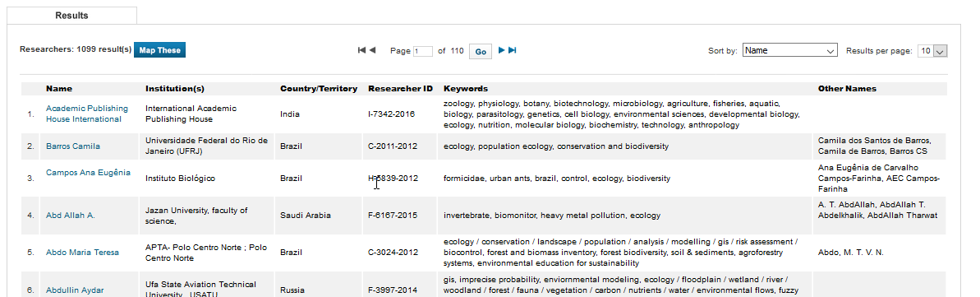
Task: Select Instituto Biológico institution cell
Action: click(x=180, y=179)
